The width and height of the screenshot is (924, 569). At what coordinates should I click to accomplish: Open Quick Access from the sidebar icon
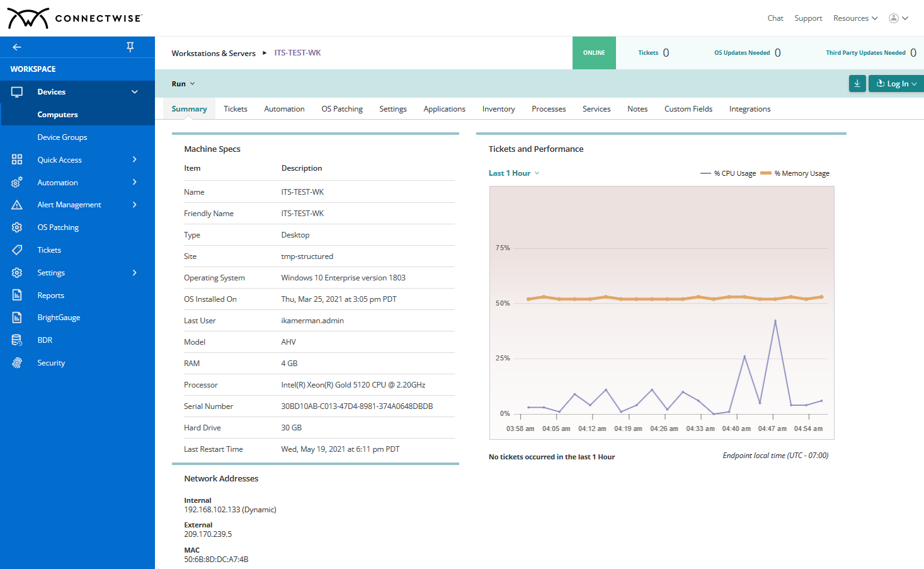[17, 159]
